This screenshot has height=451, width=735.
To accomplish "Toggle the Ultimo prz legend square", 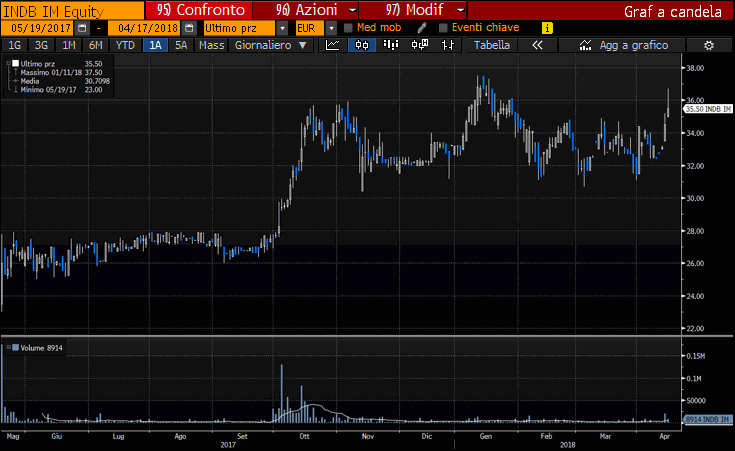I will (x=15, y=63).
